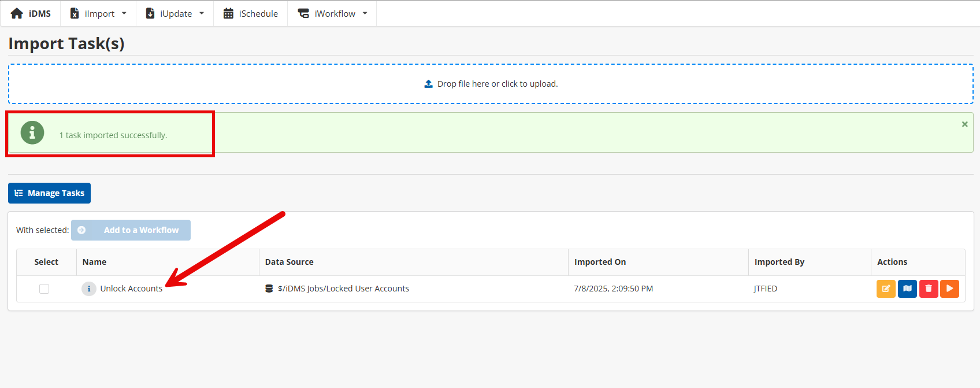The image size is (980, 388).
Task: Click the info icon beside Unlock Accounts
Action: point(89,289)
